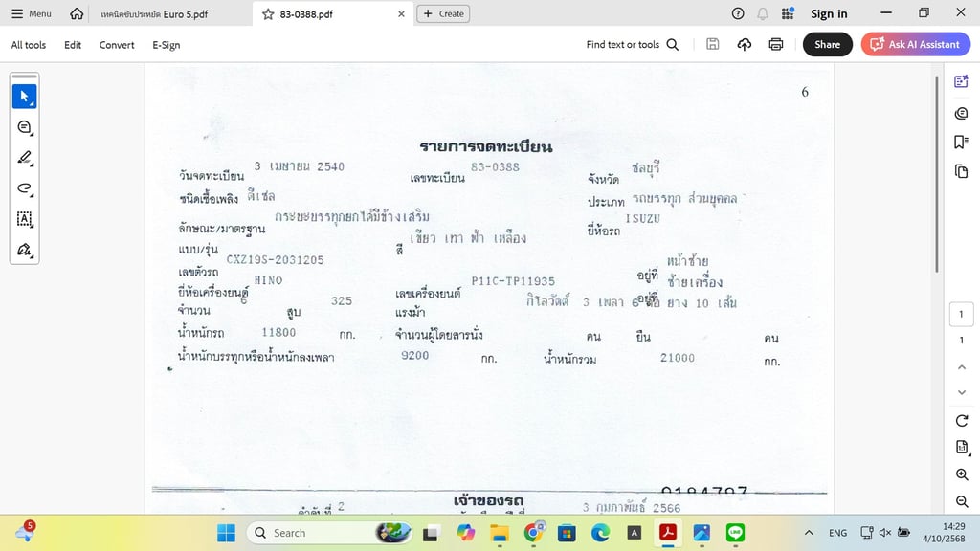Click the Share button
Screen dimensions: 980x551
coord(827,45)
